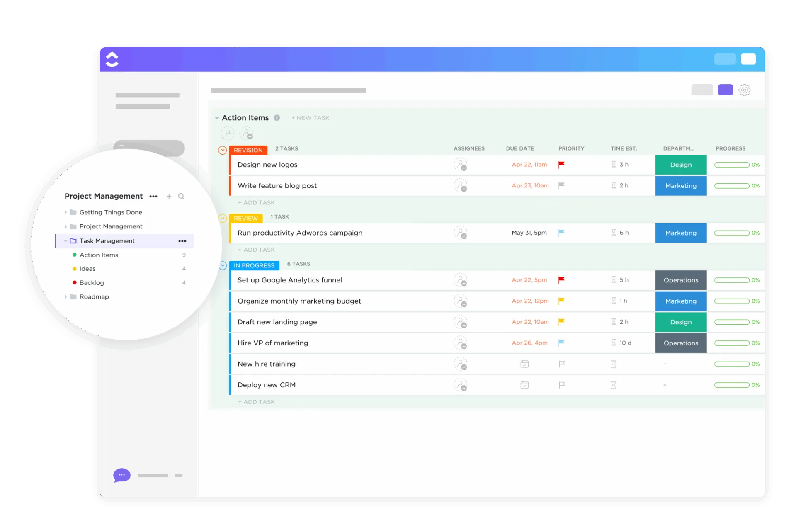796x532 pixels.
Task: Expand the Getting Things Done folder
Action: 66,212
